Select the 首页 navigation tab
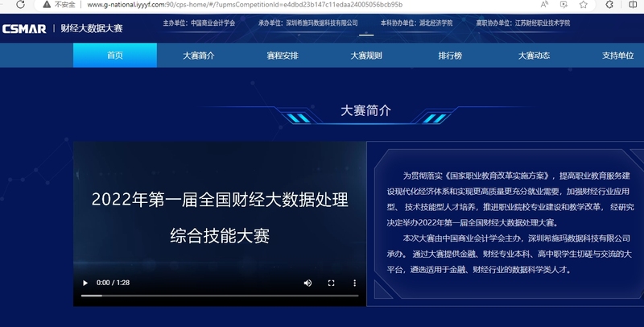 115,56
